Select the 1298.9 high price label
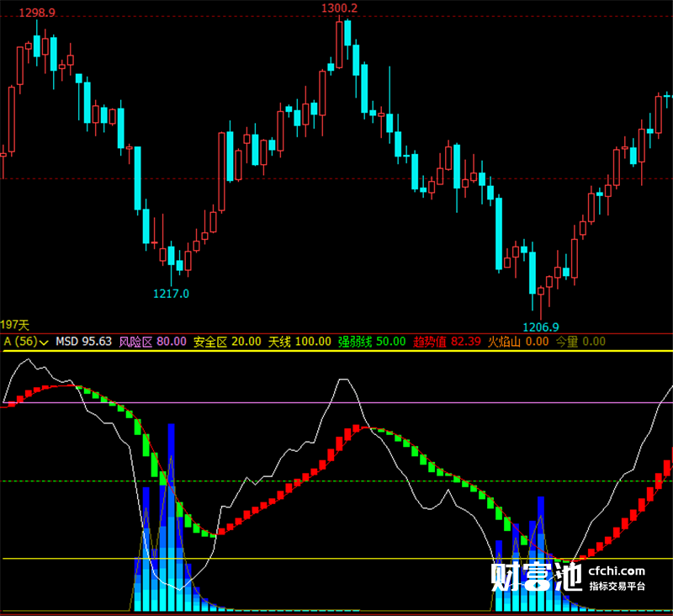Viewport: 673px width, 616px height. point(37,13)
